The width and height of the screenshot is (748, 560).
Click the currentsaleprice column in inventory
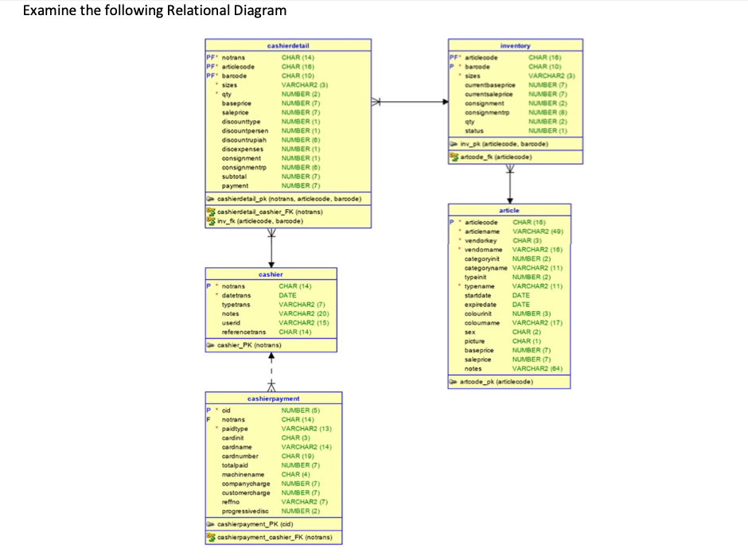click(489, 95)
